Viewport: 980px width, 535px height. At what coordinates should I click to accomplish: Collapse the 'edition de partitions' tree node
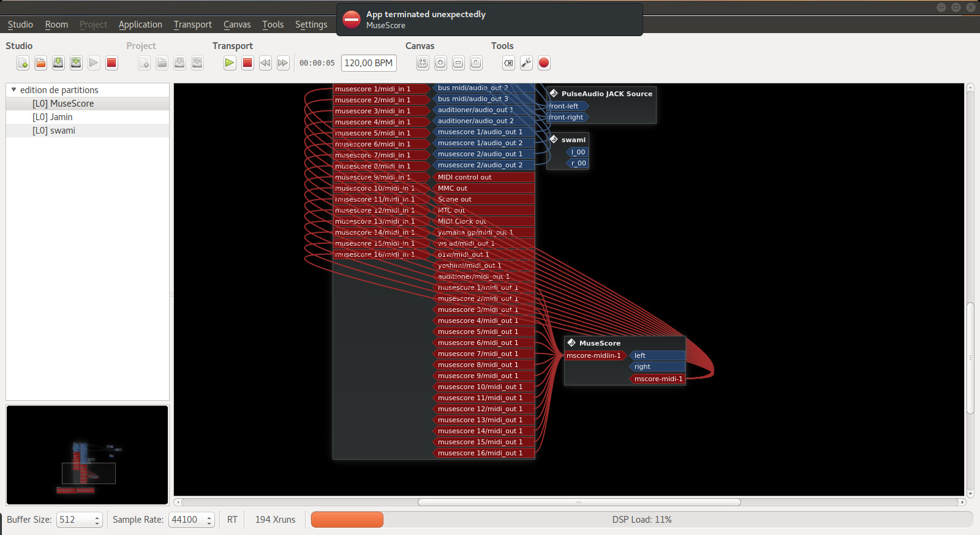point(13,89)
